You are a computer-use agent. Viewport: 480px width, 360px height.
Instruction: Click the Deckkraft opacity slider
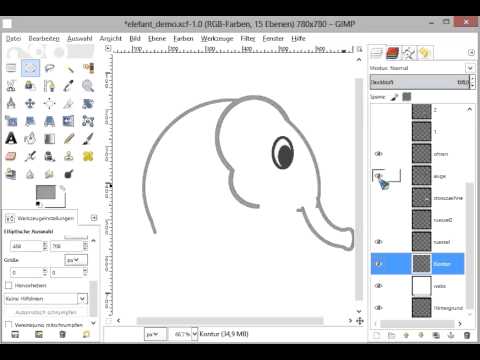tap(420, 82)
